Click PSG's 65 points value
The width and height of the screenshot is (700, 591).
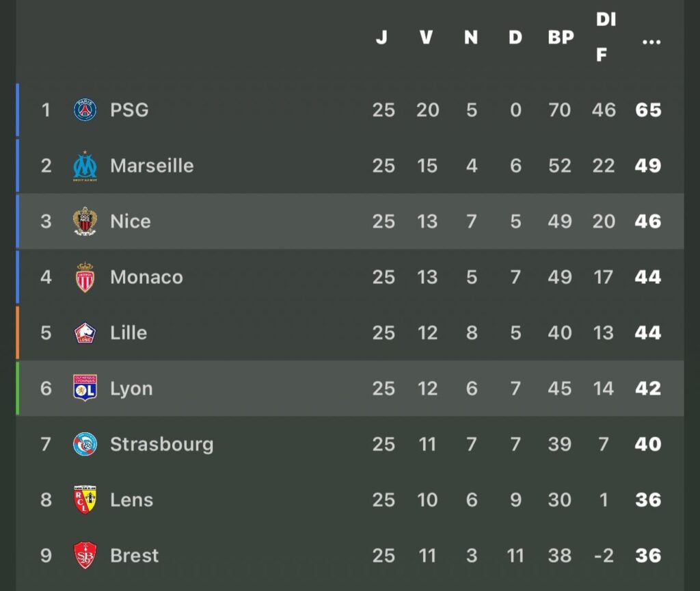pos(648,109)
